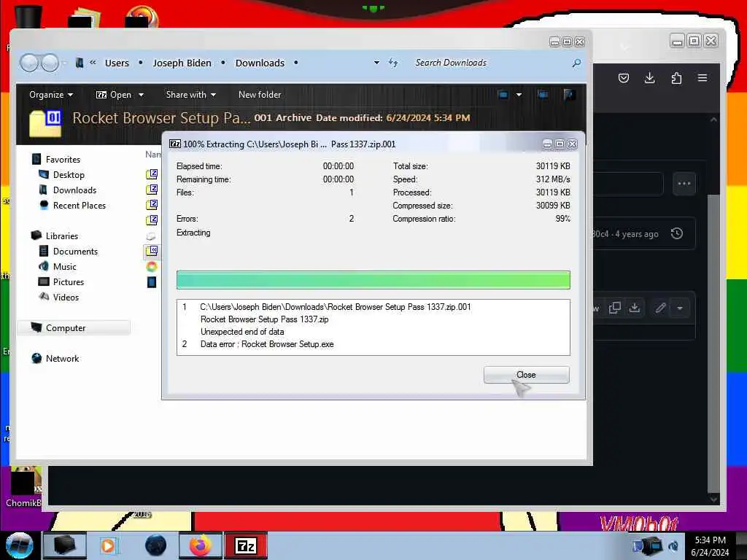The image size is (747, 560).
Task: Open Firefox extensions puzzle icon
Action: [676, 78]
